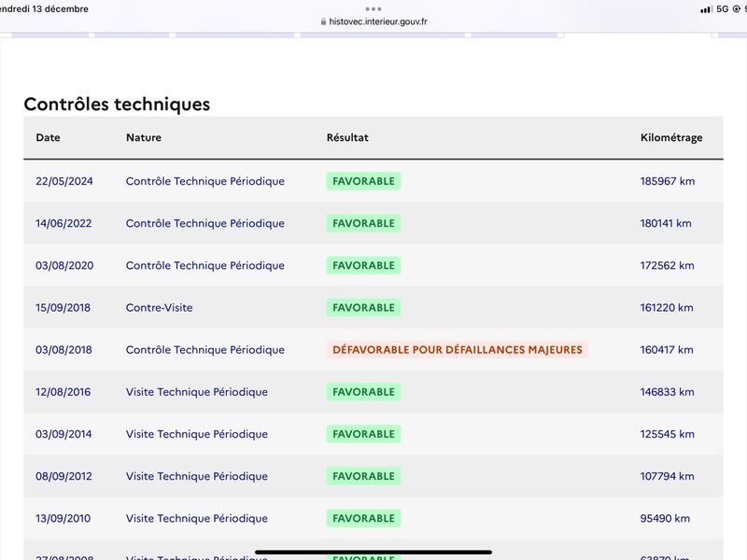This screenshot has height=560, width=747.
Task: Tap the status bar date "13 décembre"
Action: (61, 9)
